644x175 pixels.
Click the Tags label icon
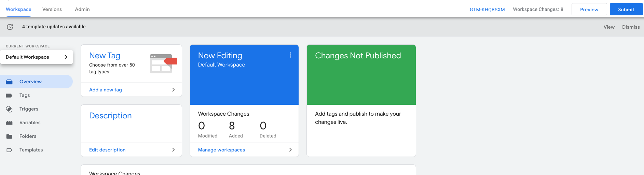click(x=9, y=96)
